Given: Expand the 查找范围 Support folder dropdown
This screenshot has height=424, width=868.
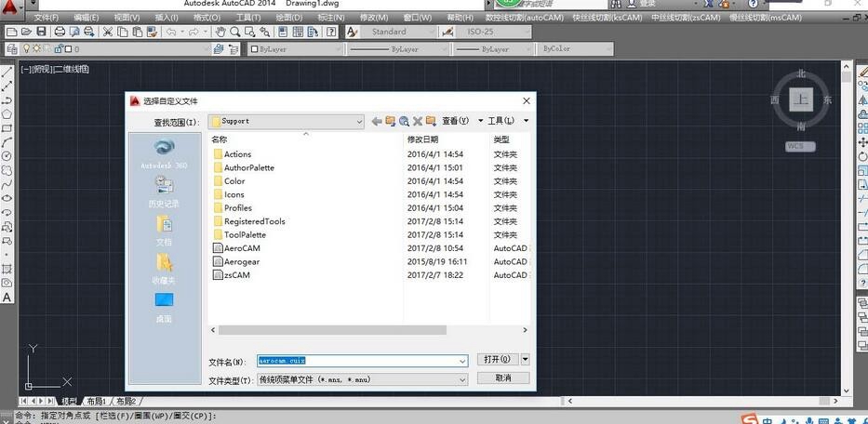Looking at the screenshot, I should 359,121.
